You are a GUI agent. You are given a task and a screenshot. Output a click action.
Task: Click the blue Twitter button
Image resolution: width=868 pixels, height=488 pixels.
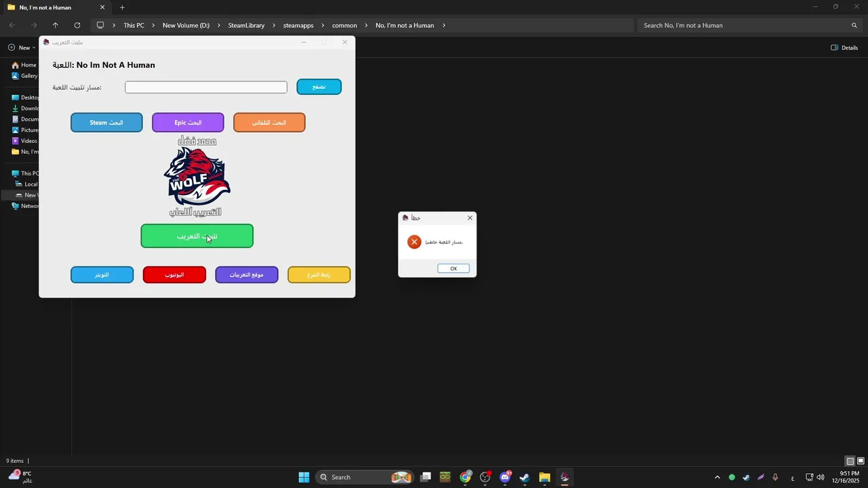click(102, 274)
